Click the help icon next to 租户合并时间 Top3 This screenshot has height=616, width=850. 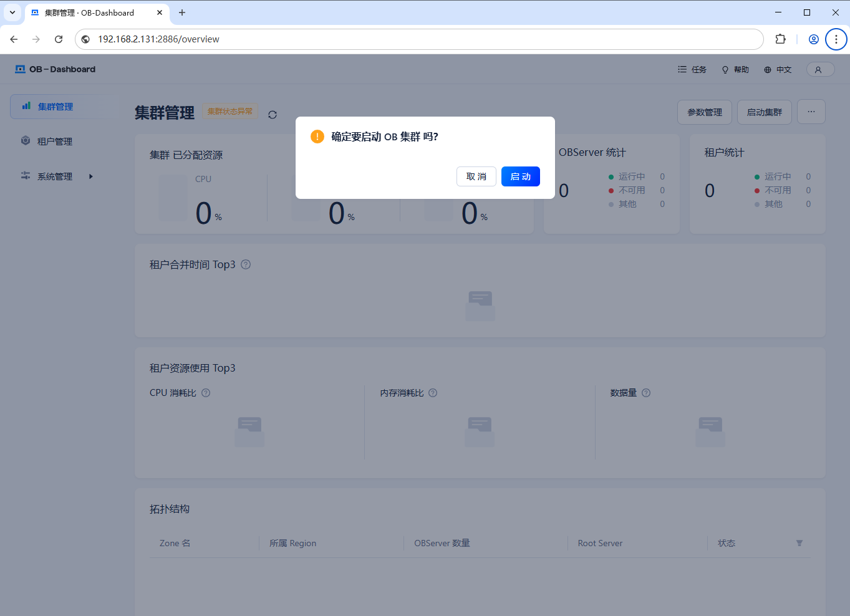pos(246,264)
